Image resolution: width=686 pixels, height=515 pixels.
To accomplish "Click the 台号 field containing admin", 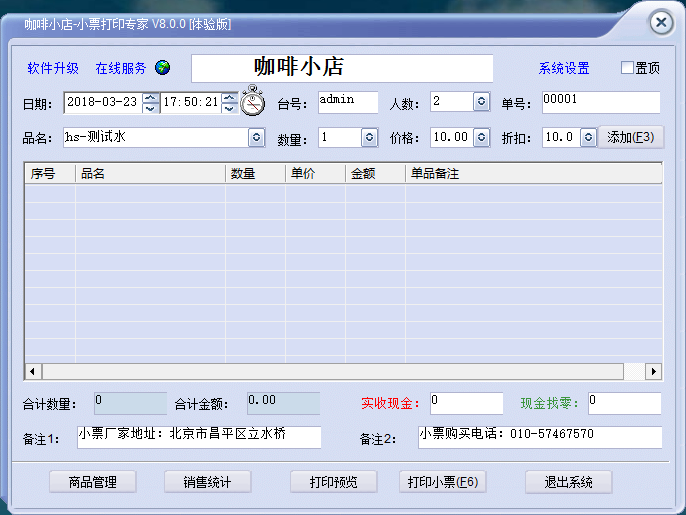I will (x=348, y=102).
